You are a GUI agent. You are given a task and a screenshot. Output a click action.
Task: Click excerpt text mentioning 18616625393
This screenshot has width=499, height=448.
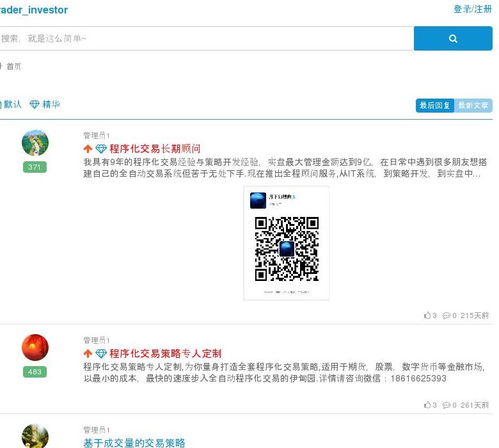pos(284,372)
